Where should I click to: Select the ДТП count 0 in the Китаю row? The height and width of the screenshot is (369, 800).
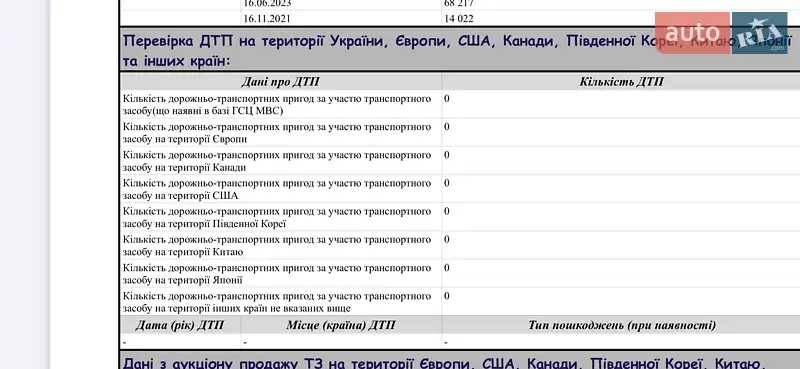pyautogui.click(x=447, y=239)
